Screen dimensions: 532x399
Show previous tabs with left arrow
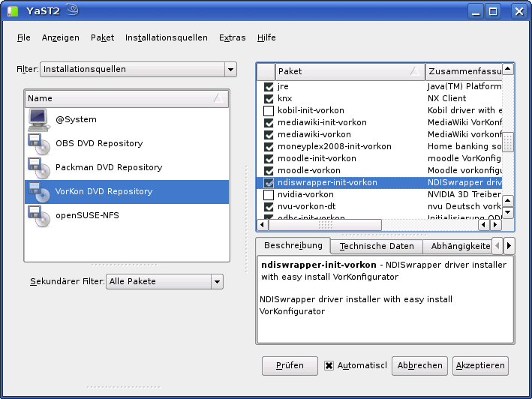click(497, 246)
